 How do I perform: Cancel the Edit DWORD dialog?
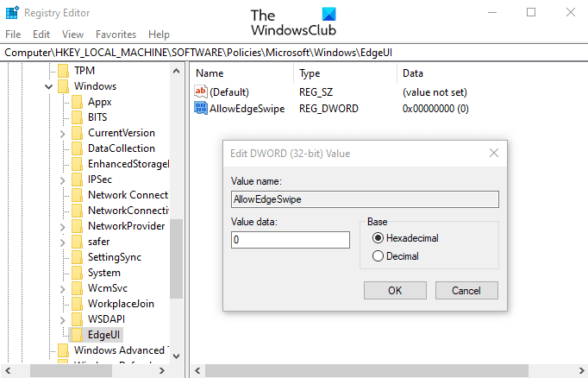(x=466, y=290)
